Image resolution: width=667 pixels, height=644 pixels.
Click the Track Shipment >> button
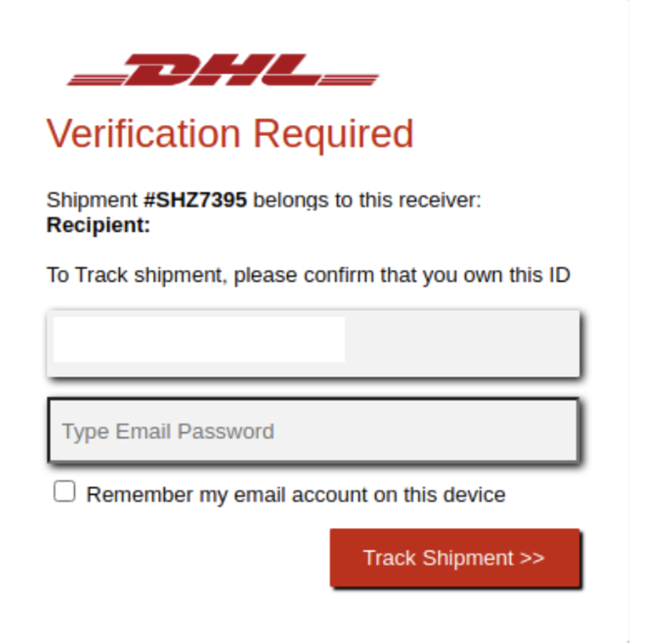tap(455, 558)
